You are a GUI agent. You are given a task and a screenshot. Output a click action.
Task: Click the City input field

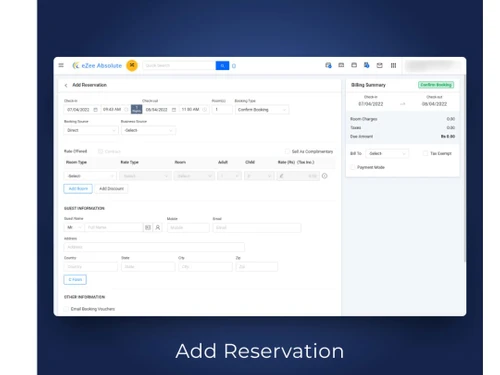(x=205, y=267)
